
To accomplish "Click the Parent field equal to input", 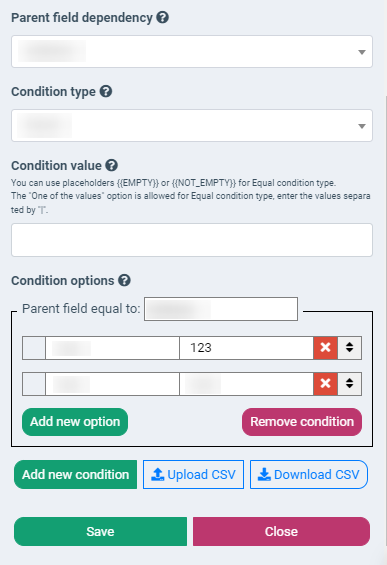I will [x=221, y=309].
